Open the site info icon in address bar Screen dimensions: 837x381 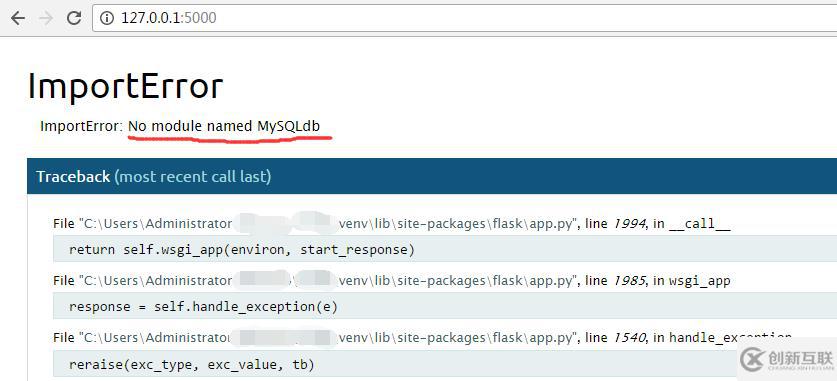tap(107, 18)
